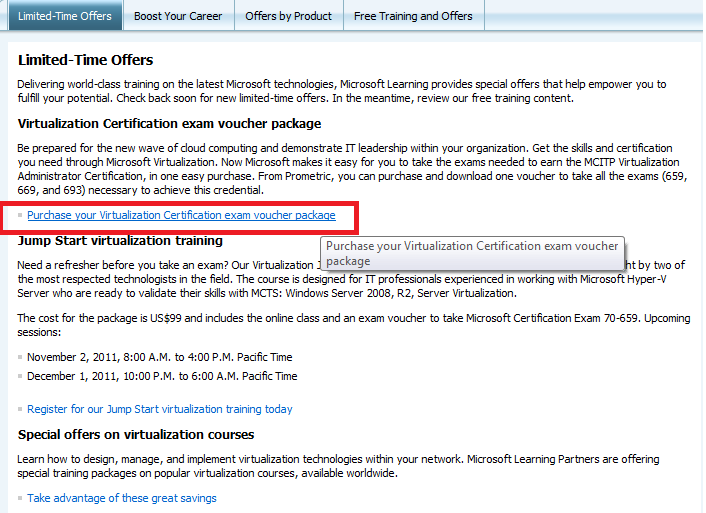Click the Limited-Time Offers page heading
706x513 pixels.
click(x=86, y=60)
